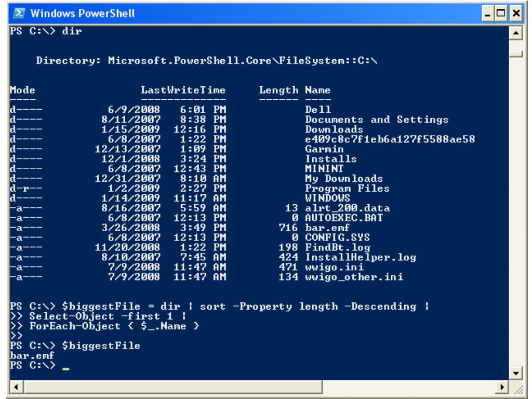
Task: Click the date '3/26/2008' for bar.emf
Action: 130,228
